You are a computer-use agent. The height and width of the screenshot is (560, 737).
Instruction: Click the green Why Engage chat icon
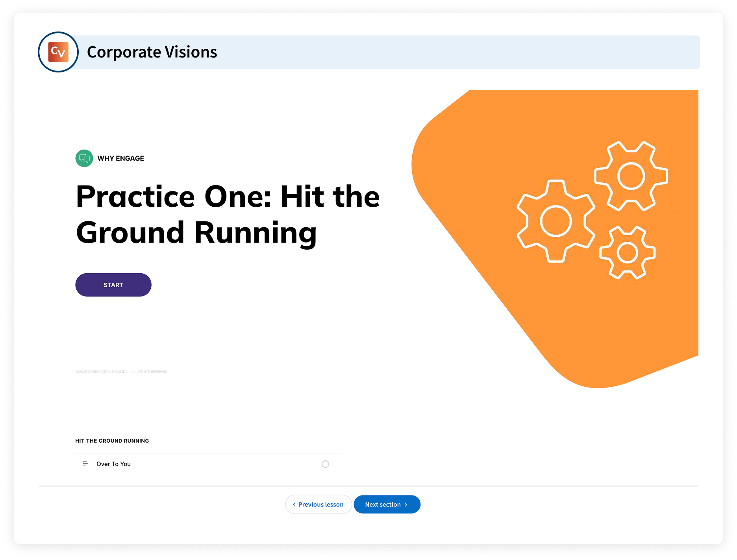point(84,158)
